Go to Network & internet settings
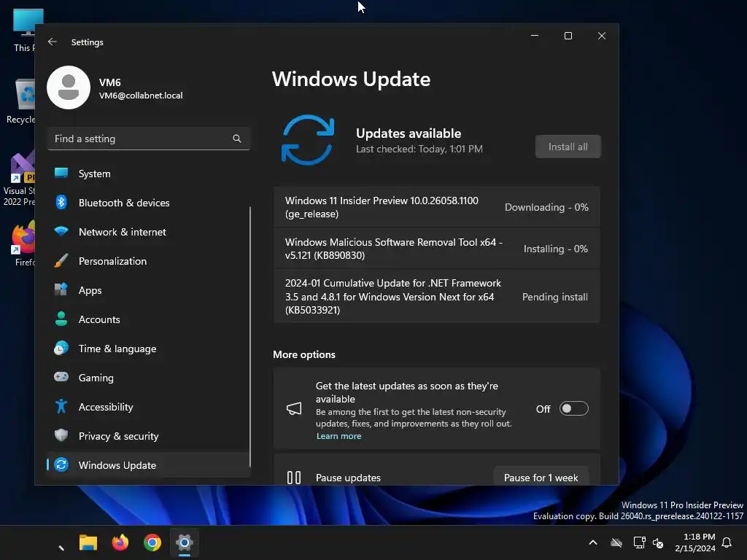The image size is (747, 560). (x=148, y=232)
